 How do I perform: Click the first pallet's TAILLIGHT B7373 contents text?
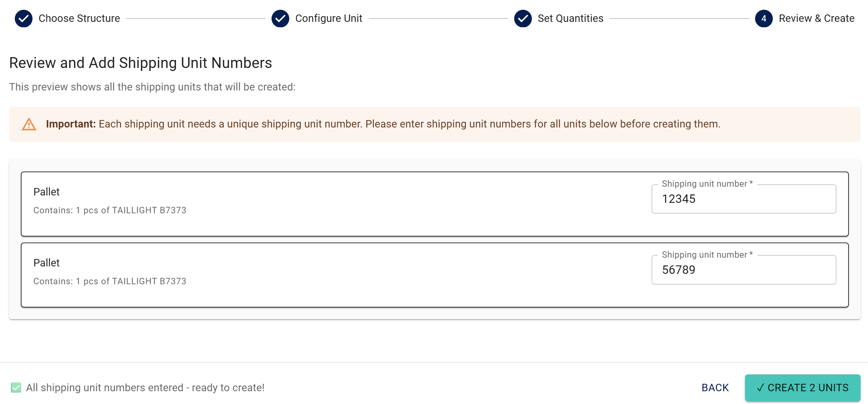tap(110, 211)
